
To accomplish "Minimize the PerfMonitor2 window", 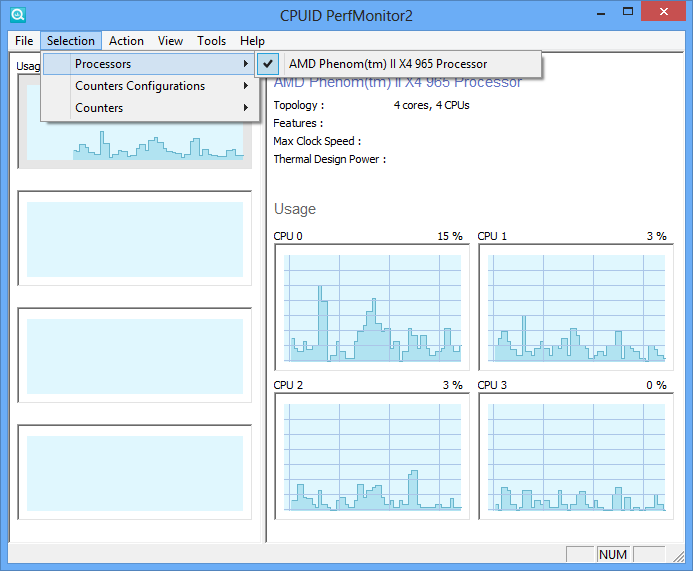I will [x=601, y=12].
